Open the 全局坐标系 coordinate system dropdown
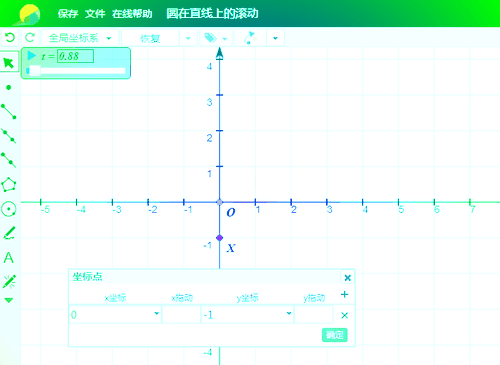The width and height of the screenshot is (500, 365). tap(80, 38)
